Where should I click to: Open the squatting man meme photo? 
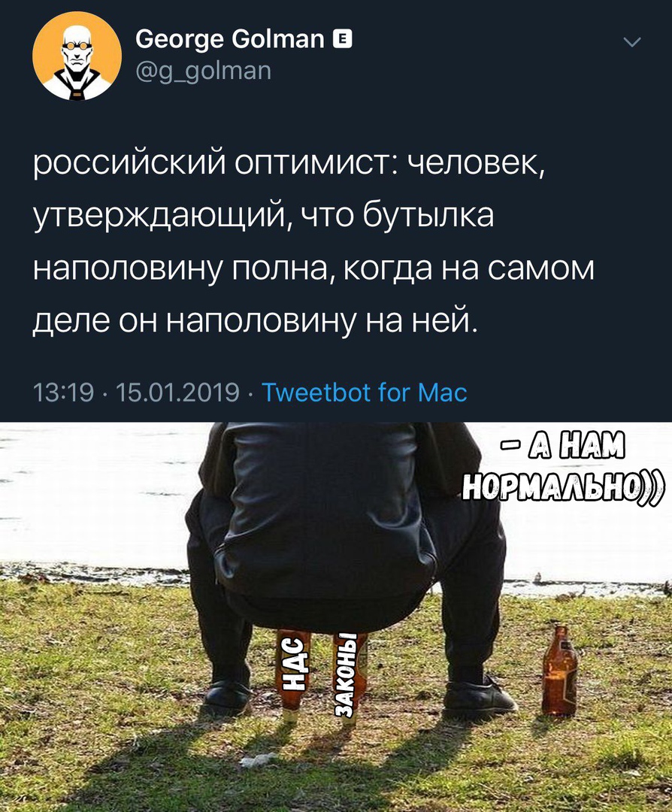[x=336, y=617]
